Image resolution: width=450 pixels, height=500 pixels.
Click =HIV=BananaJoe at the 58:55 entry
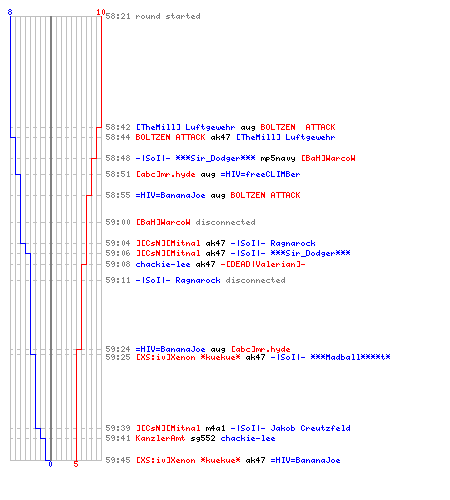(x=170, y=195)
